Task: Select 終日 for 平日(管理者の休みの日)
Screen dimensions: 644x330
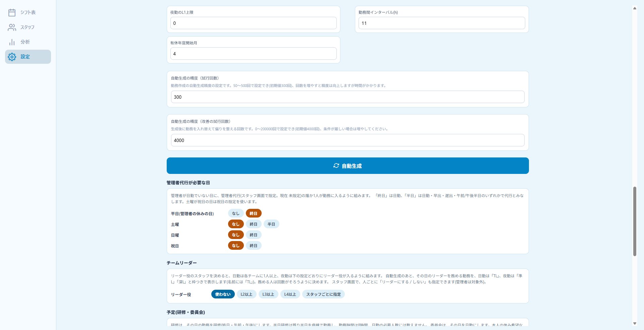Action: click(254, 213)
